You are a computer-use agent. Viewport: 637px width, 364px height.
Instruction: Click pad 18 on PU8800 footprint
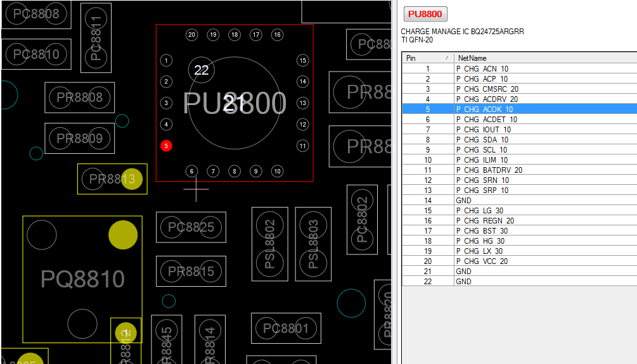point(235,34)
